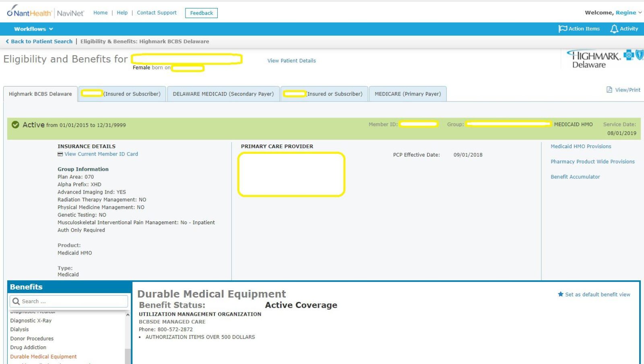644x364 pixels.
Task: Open the Activity bell icon
Action: tap(613, 29)
